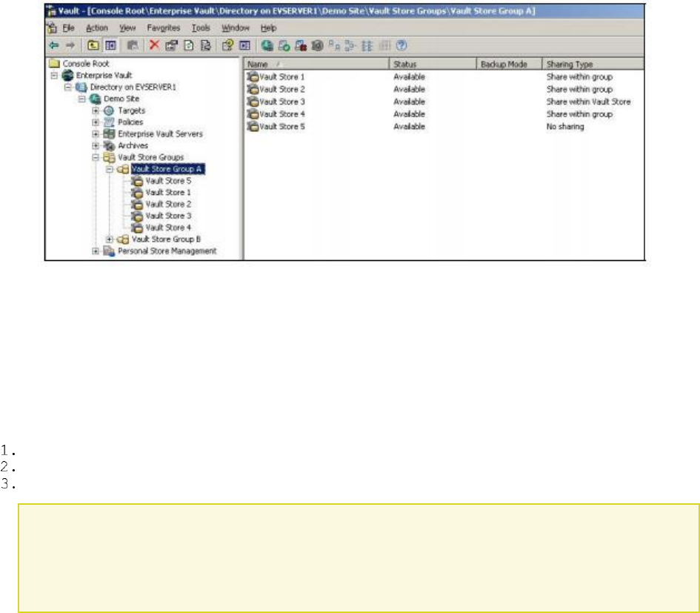
Task: Select Vault Store 1 in the tree
Action: coord(168,193)
